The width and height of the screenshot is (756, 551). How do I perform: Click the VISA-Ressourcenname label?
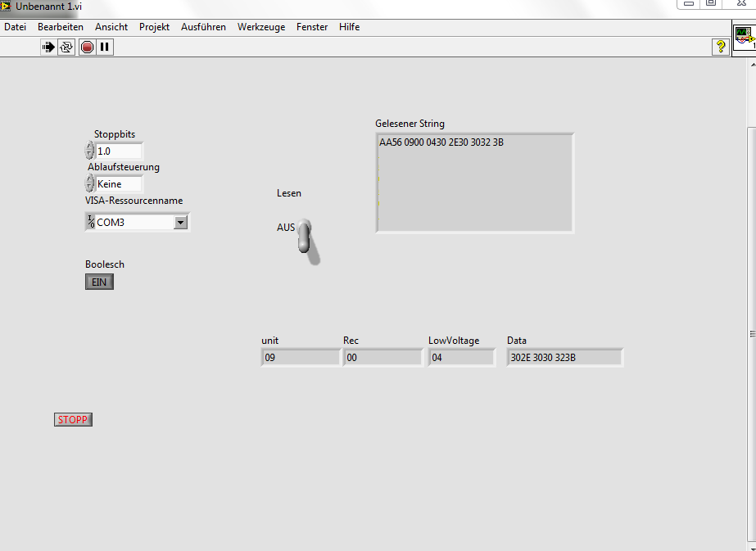pos(134,201)
